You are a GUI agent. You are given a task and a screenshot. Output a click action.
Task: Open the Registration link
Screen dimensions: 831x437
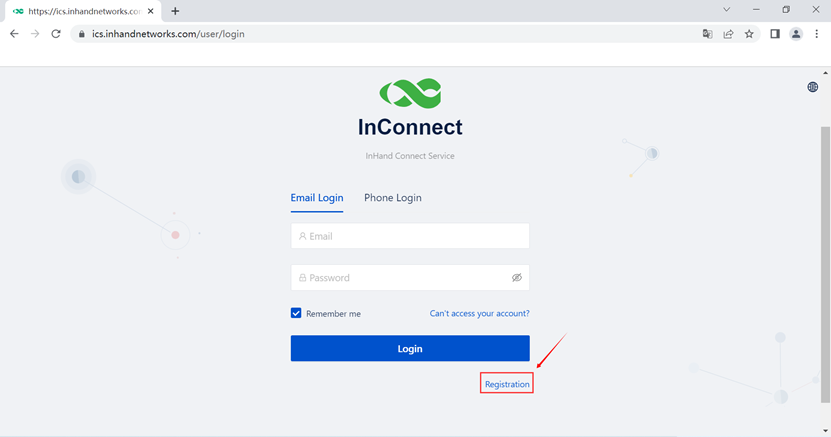tap(507, 384)
